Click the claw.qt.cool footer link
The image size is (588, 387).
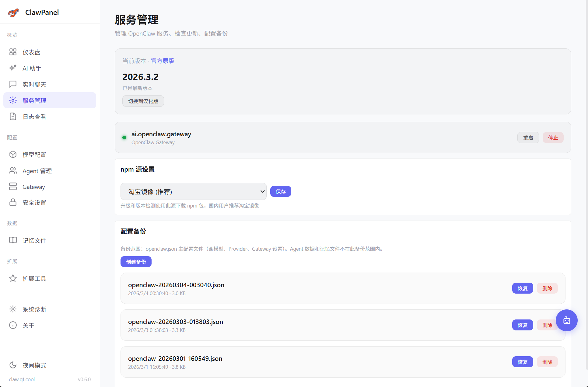click(x=22, y=379)
